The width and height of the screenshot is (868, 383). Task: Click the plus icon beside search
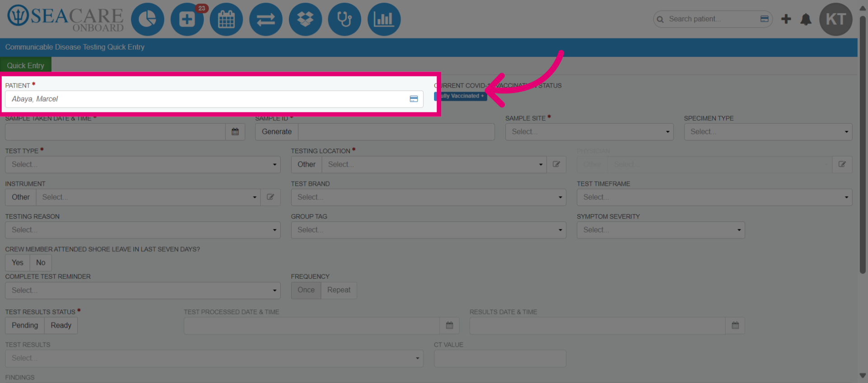786,19
